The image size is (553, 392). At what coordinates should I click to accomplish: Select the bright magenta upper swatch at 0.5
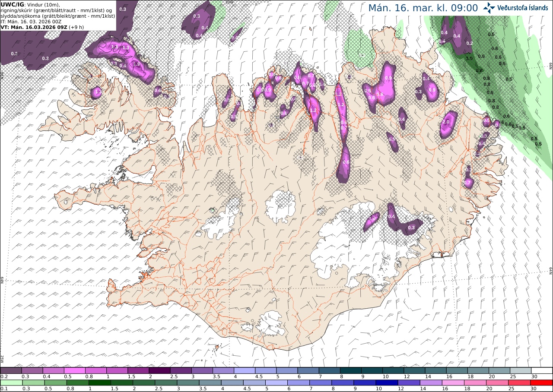pos(74,370)
